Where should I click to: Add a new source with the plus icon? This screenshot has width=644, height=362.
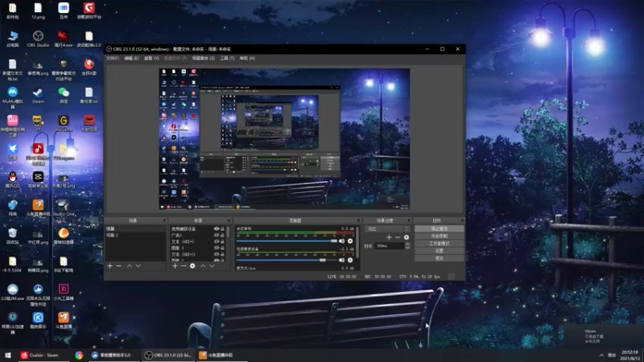point(175,266)
